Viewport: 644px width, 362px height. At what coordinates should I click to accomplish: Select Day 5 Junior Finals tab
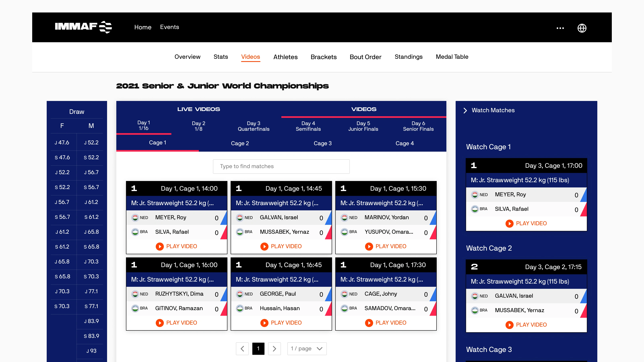[x=363, y=126]
